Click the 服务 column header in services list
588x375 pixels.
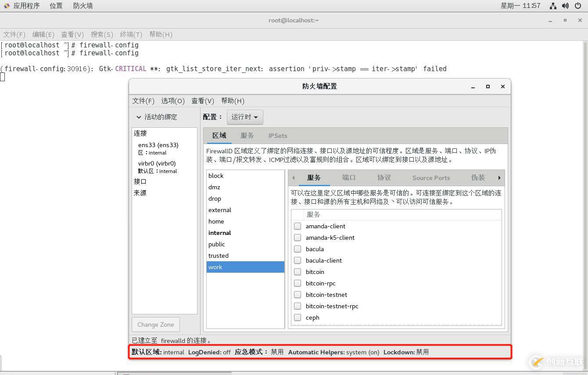pyautogui.click(x=402, y=215)
